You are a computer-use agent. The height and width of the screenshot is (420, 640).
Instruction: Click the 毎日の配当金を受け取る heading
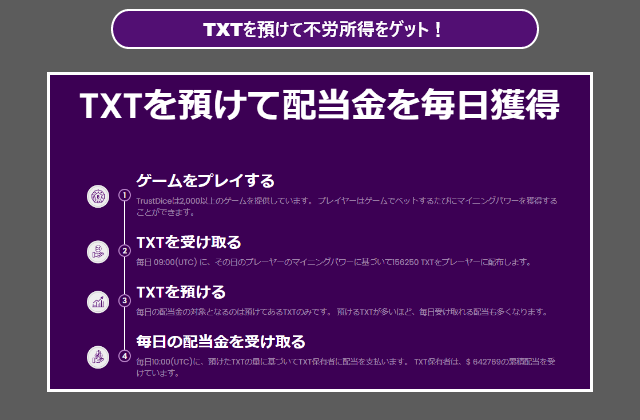(x=221, y=341)
